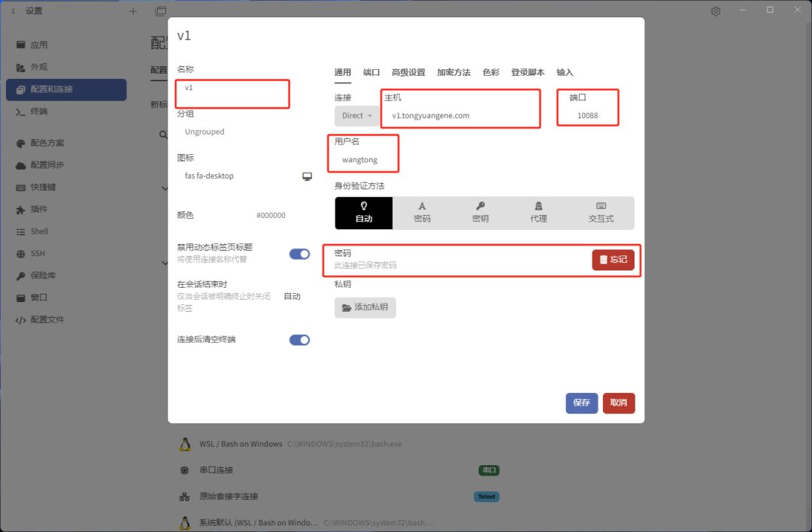Click the 添加私钥 add private key button
This screenshot has height=532, width=812.
[365, 307]
